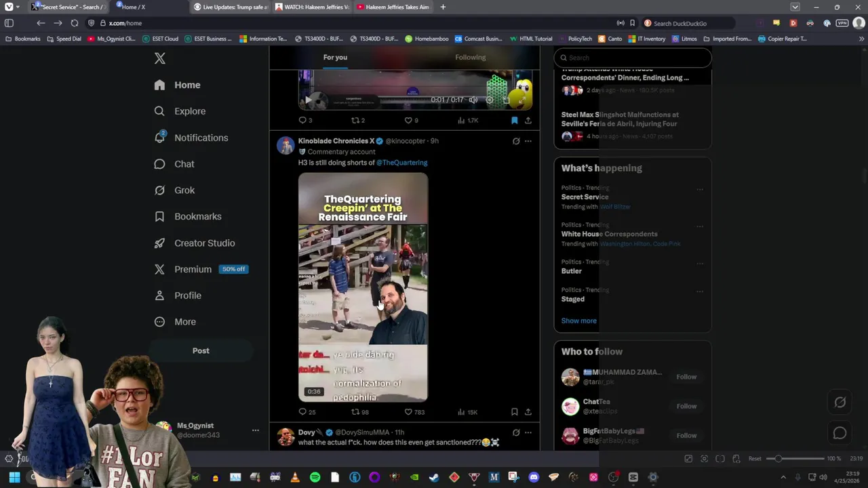Open the Staged trending topic
868x488 pixels.
[573, 299]
